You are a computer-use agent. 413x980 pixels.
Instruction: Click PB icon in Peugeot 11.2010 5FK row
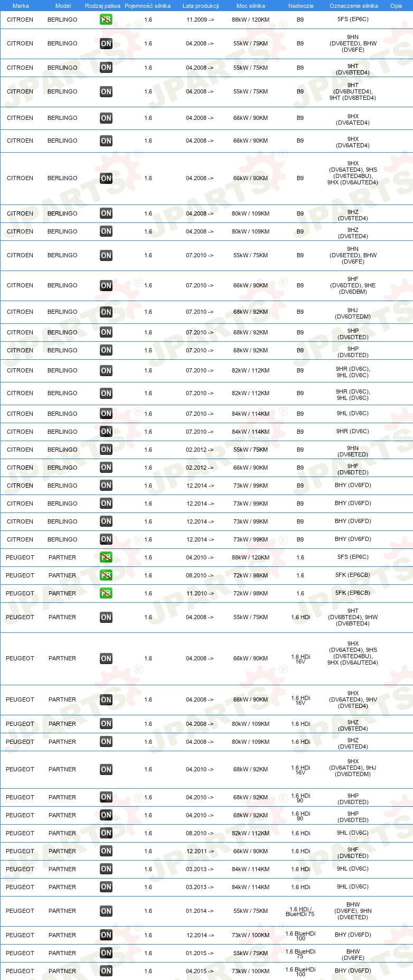(x=106, y=593)
